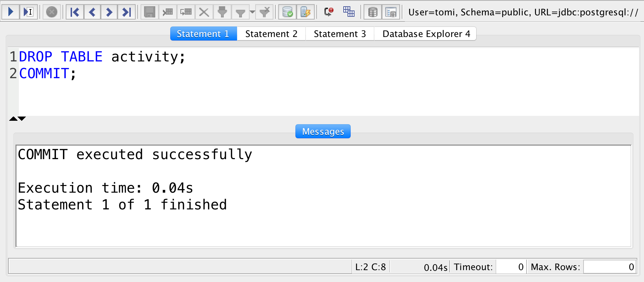644x282 pixels.
Task: Insert a new row into the result set
Action: coord(168,12)
